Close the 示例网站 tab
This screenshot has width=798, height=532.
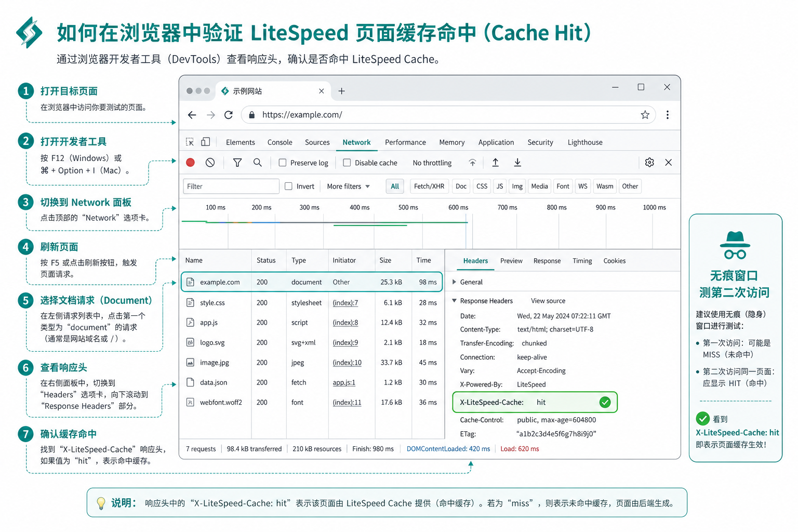pyautogui.click(x=322, y=91)
